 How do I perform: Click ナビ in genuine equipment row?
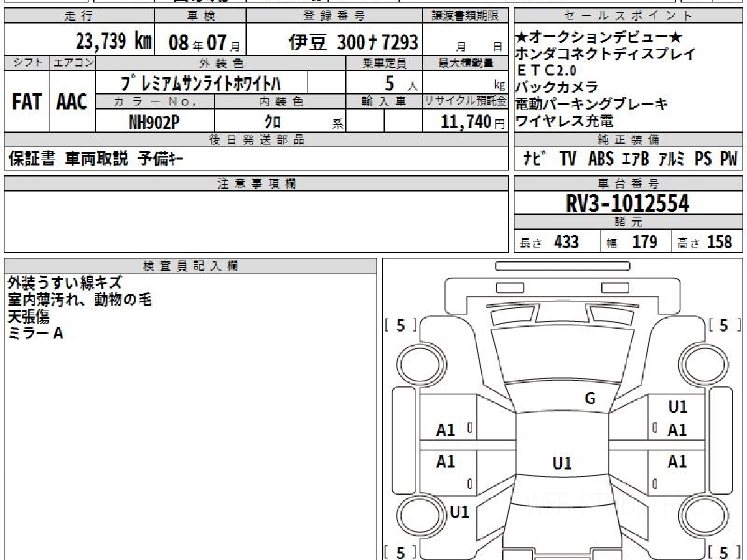point(535,159)
